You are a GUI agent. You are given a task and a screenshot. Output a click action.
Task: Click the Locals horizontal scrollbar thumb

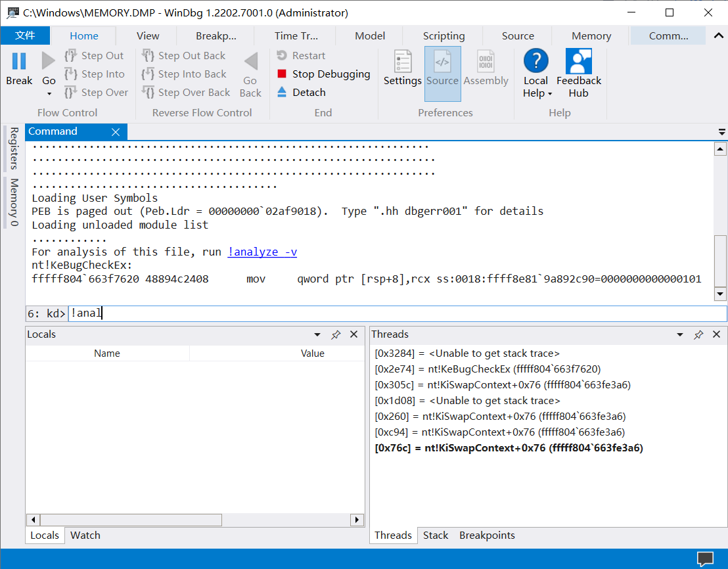pyautogui.click(x=131, y=520)
